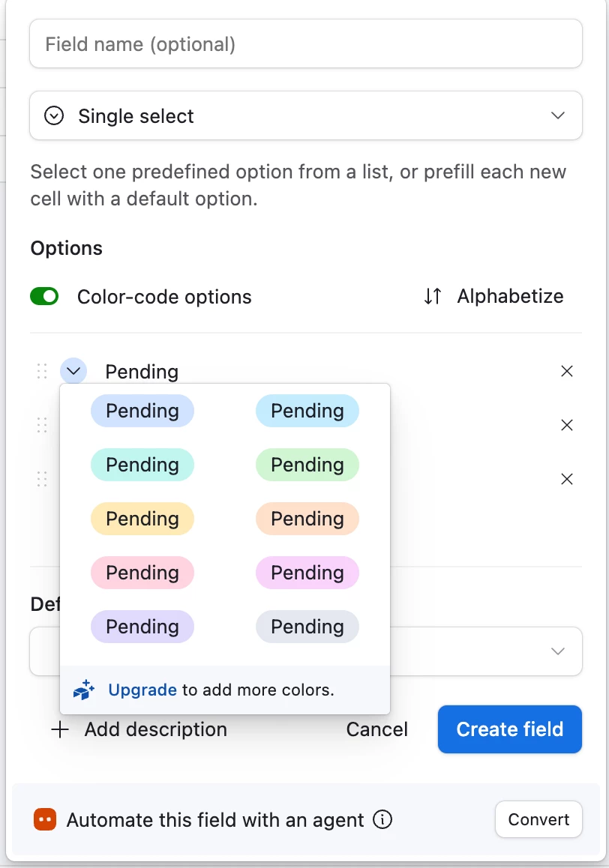The image size is (609, 868).
Task: Click the plus icon for Add description
Action: click(x=60, y=729)
